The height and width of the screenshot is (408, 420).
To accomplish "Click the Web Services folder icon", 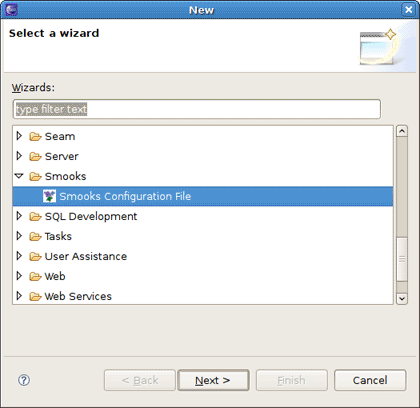I will (35, 296).
